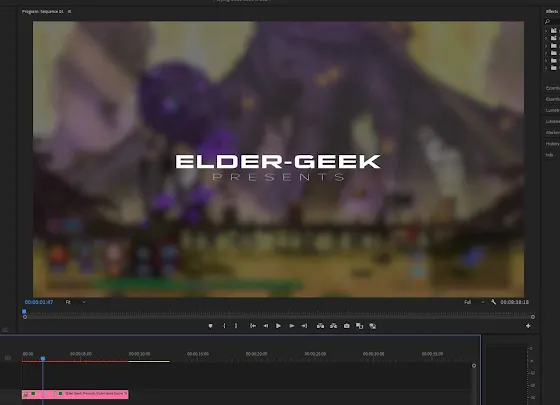Open the Info panel tab
560x405 pixels.
(549, 155)
